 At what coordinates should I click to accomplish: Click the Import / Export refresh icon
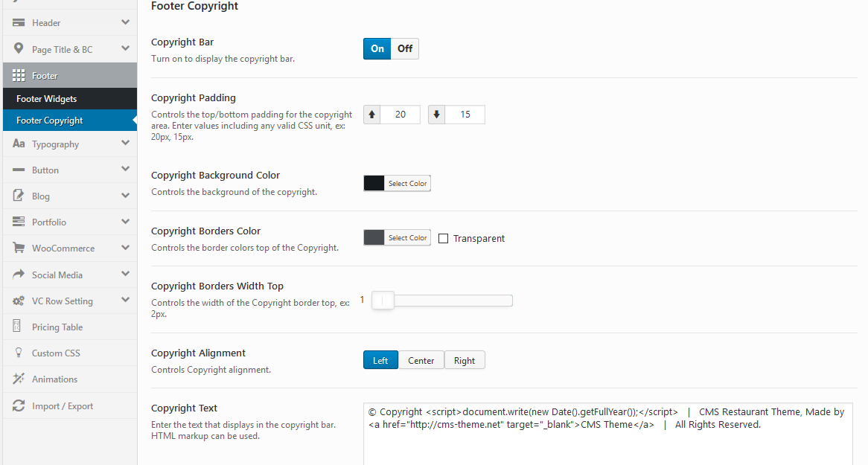click(x=19, y=406)
